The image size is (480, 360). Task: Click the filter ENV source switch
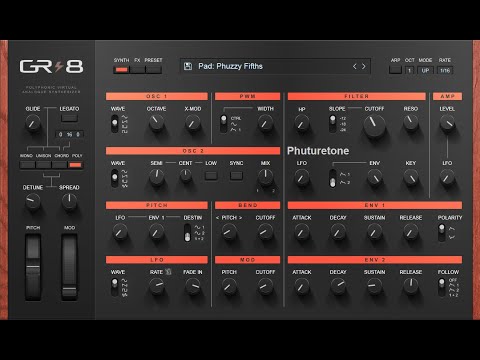[x=332, y=178]
